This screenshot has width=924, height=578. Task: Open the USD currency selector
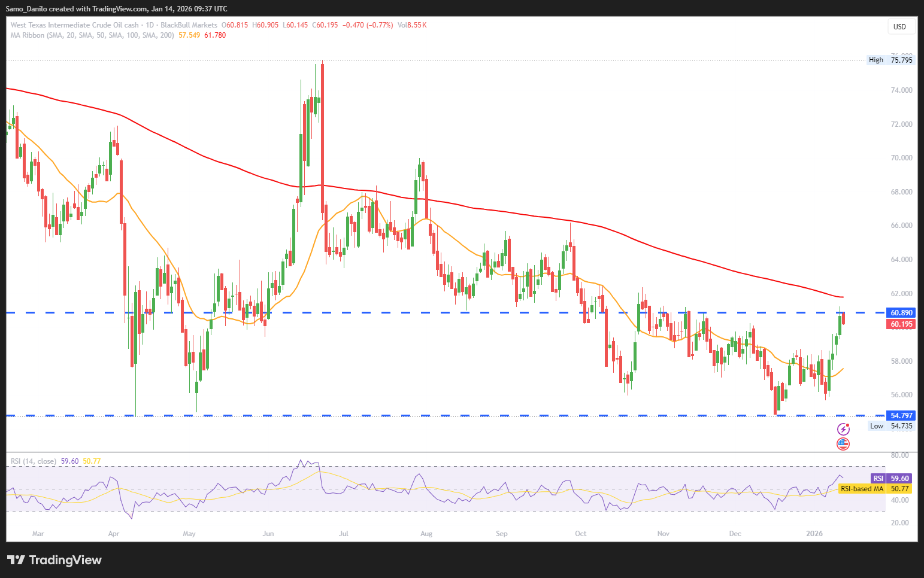tap(899, 26)
